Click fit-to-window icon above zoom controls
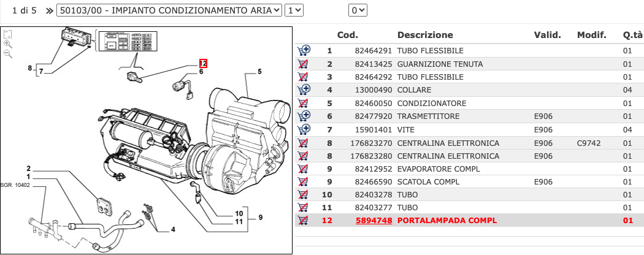The width and height of the screenshot is (644, 255). click(7, 34)
